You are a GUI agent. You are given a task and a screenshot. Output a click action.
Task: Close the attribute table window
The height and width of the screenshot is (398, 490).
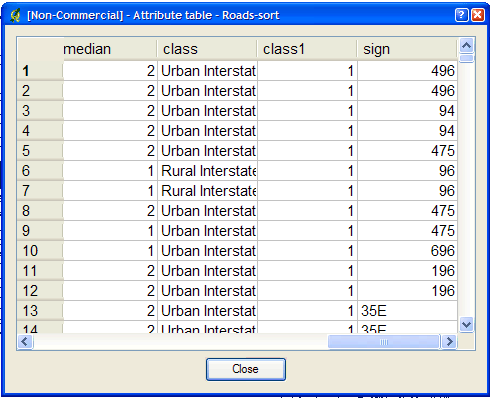pos(478,15)
